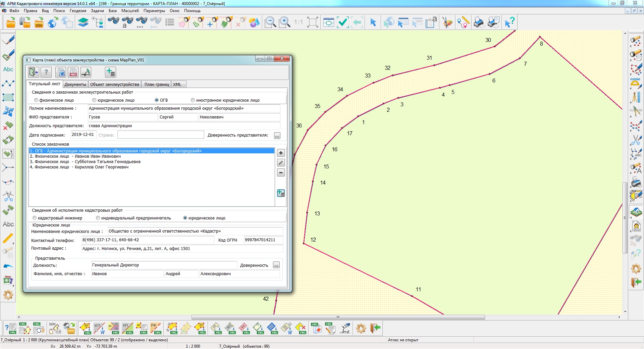Image resolution: width=644 pixels, height=349 pixels.
Task: Remove selected customer with minus button
Action: (x=281, y=172)
